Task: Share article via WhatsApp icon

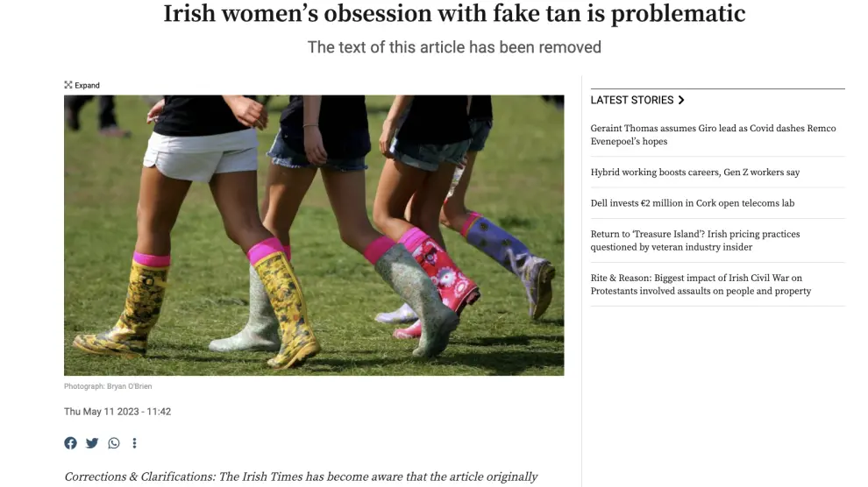Action: pyautogui.click(x=113, y=443)
